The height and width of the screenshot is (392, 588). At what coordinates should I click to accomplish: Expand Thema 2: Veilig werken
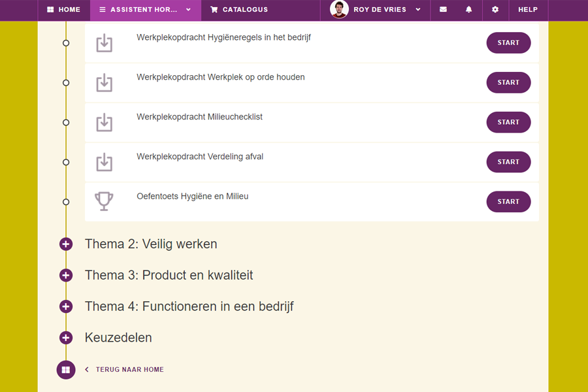[65, 244]
